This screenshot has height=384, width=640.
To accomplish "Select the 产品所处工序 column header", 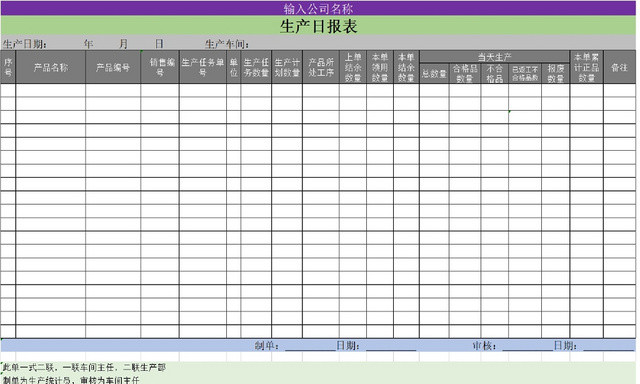I will coord(321,67).
